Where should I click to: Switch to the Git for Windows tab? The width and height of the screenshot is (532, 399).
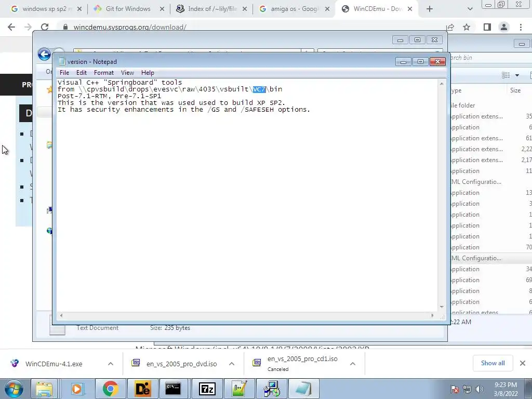128,9
